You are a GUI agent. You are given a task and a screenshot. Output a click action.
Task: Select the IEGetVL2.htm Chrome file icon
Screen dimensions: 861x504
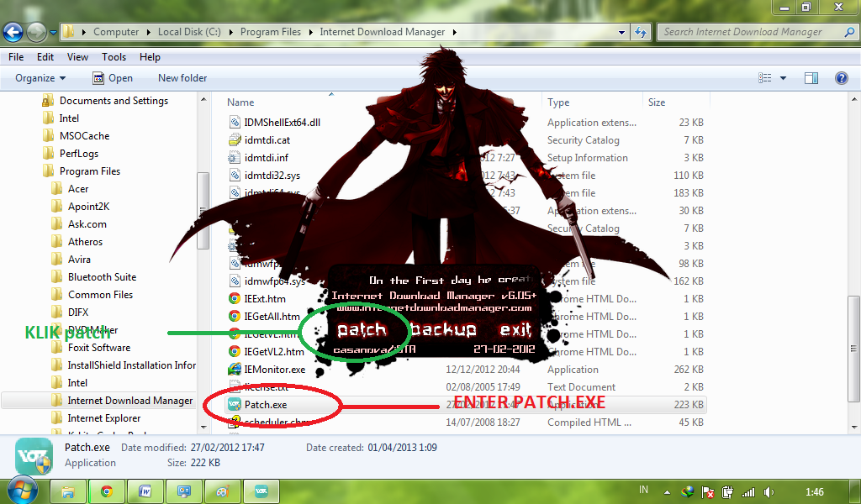(x=235, y=351)
